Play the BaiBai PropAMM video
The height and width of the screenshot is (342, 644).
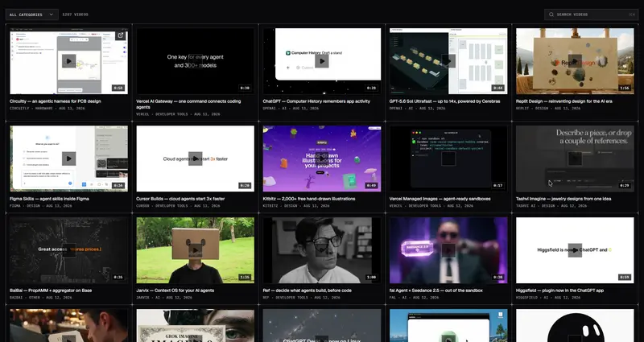(68, 250)
